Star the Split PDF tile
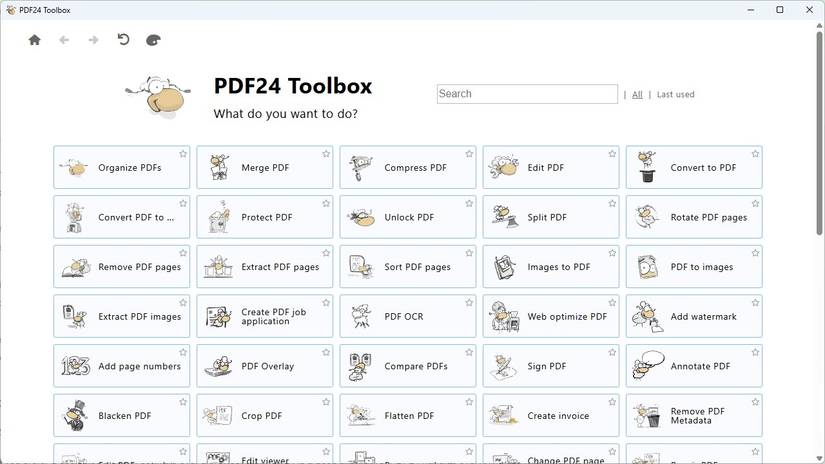The image size is (825, 464). click(x=612, y=203)
